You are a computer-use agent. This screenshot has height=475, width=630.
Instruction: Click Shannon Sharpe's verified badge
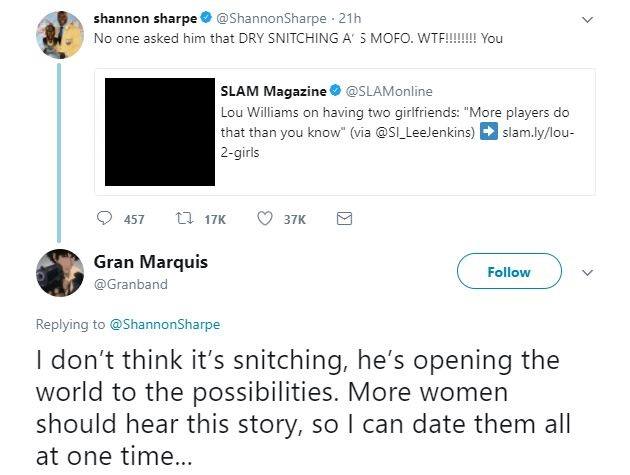(x=207, y=17)
